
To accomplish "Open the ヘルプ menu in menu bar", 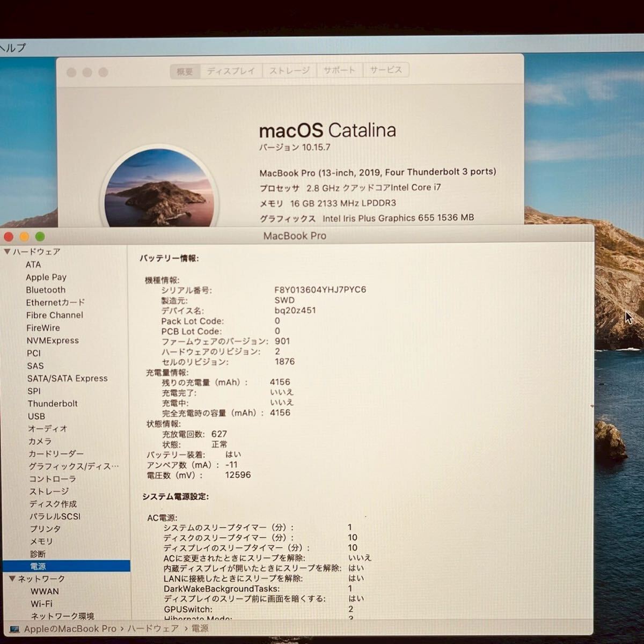I will 13,47.
